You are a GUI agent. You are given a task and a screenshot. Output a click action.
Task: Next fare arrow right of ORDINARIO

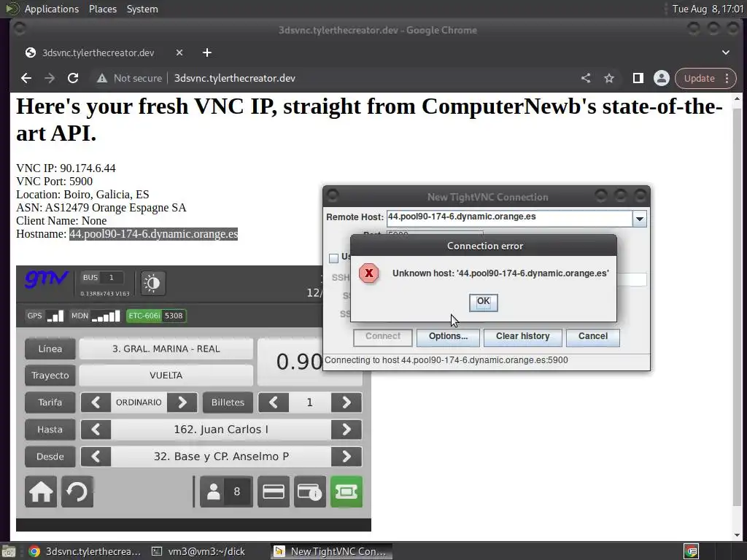[182, 402]
